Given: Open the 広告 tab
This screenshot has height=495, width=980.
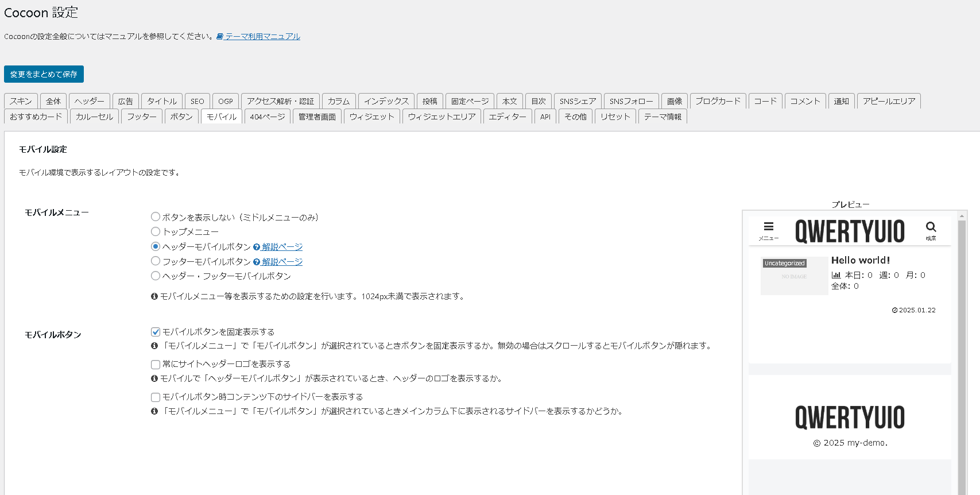Looking at the screenshot, I should coord(126,101).
